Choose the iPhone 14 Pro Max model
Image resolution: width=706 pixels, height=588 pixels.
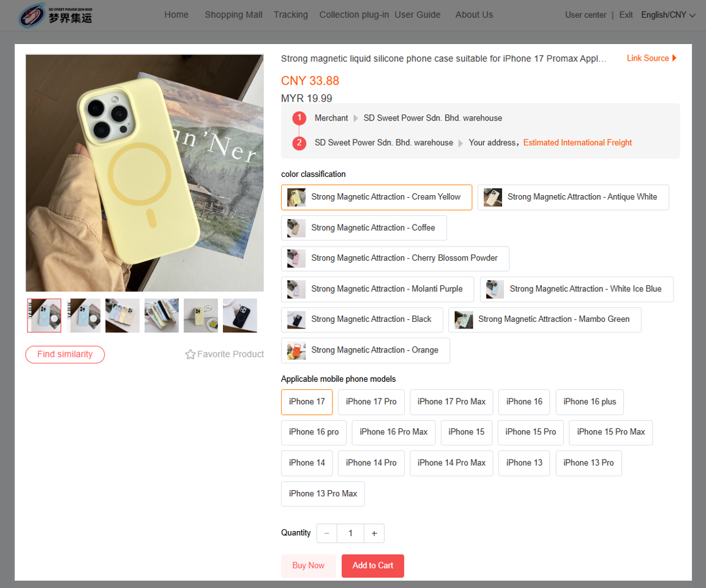[451, 463]
